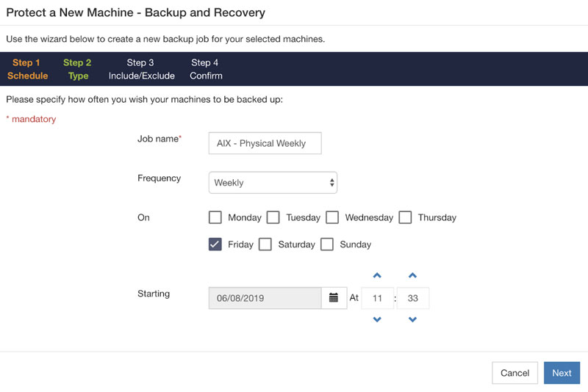Jump to the Step 4 Confirm tab
Viewport: 588px width, 392px height.
tap(206, 69)
